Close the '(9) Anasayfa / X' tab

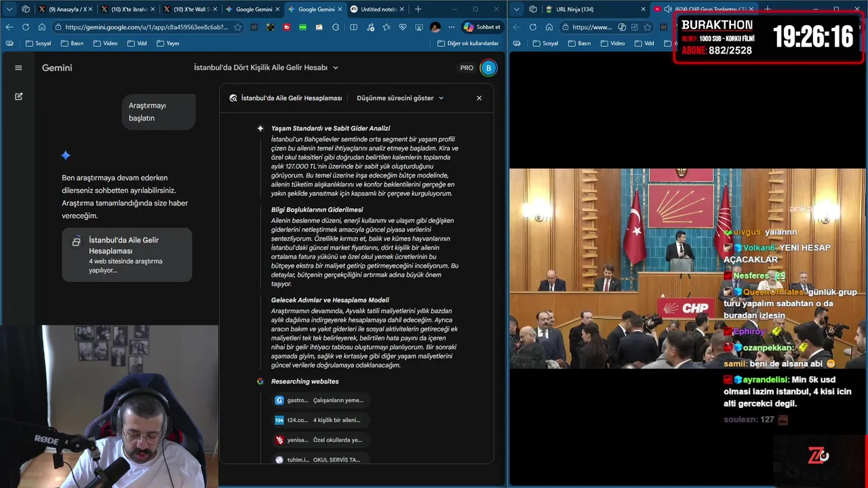click(90, 9)
